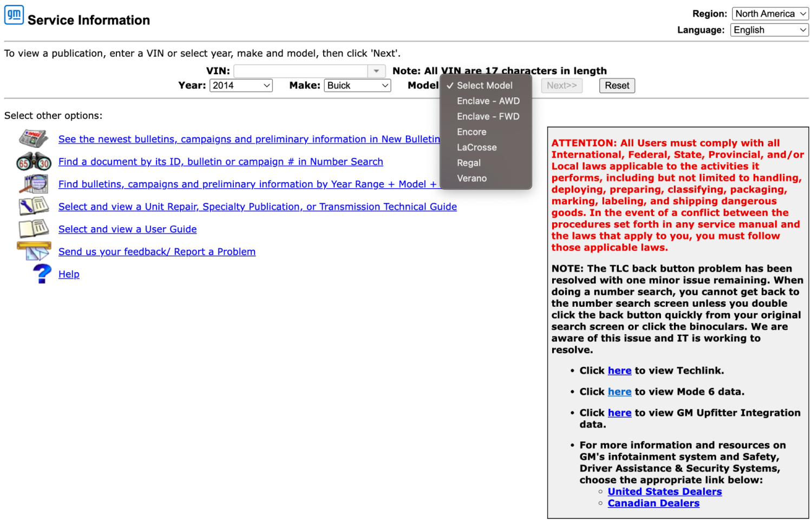Image resolution: width=812 pixels, height=529 pixels.
Task: Open Send us your feedback link
Action: [157, 252]
